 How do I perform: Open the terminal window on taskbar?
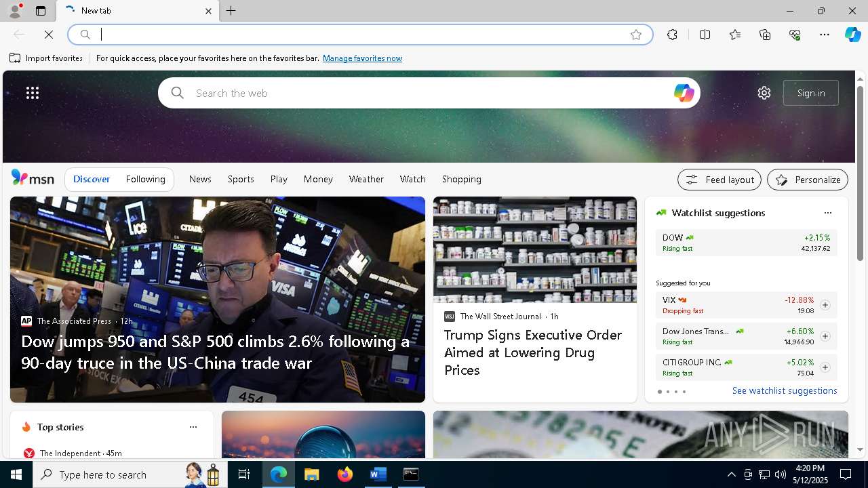pos(411,474)
